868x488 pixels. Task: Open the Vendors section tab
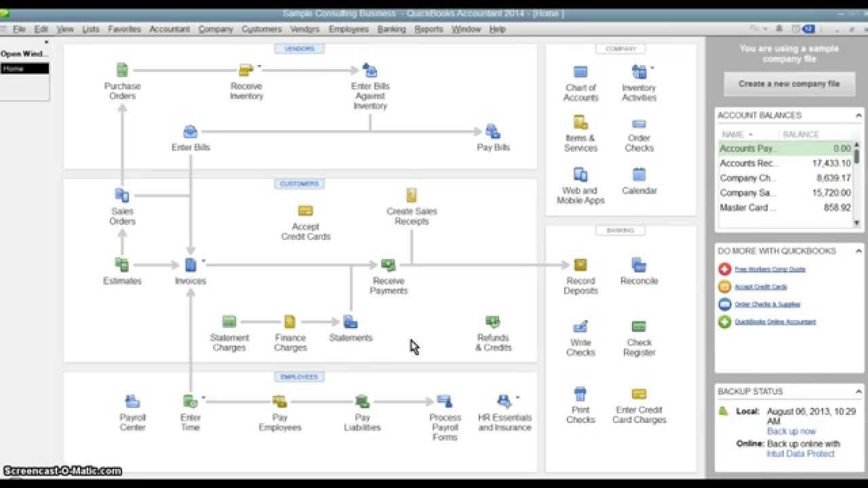[299, 49]
